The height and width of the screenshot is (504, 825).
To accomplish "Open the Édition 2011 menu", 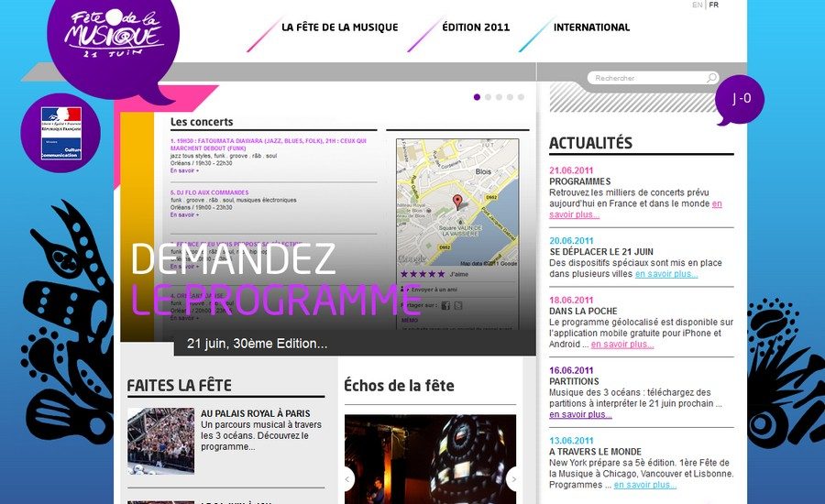I will click(x=476, y=27).
